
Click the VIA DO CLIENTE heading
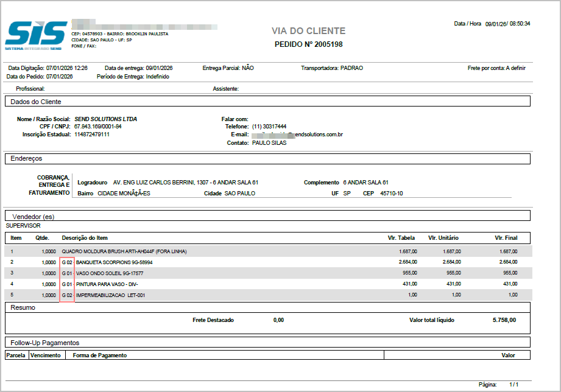tap(308, 31)
